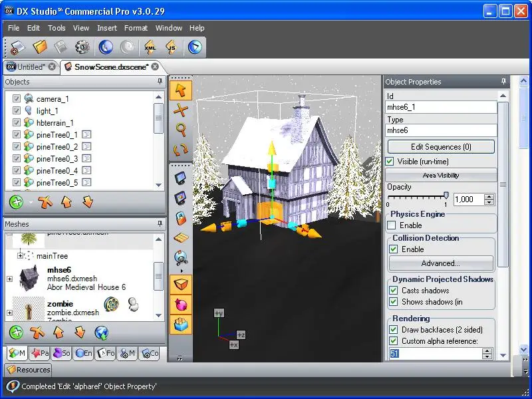Run the scene with the blue play icon

coord(195,47)
